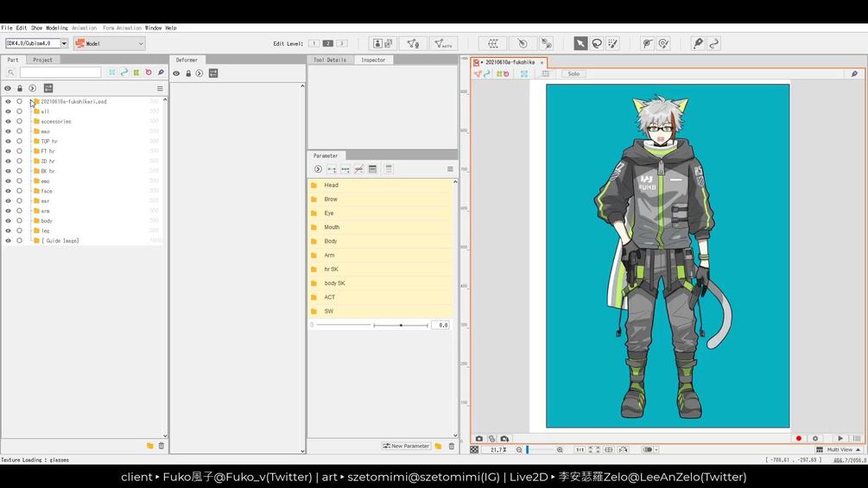Click the zoom percentage field 21.7%
The height and width of the screenshot is (488, 868).
tap(498, 450)
